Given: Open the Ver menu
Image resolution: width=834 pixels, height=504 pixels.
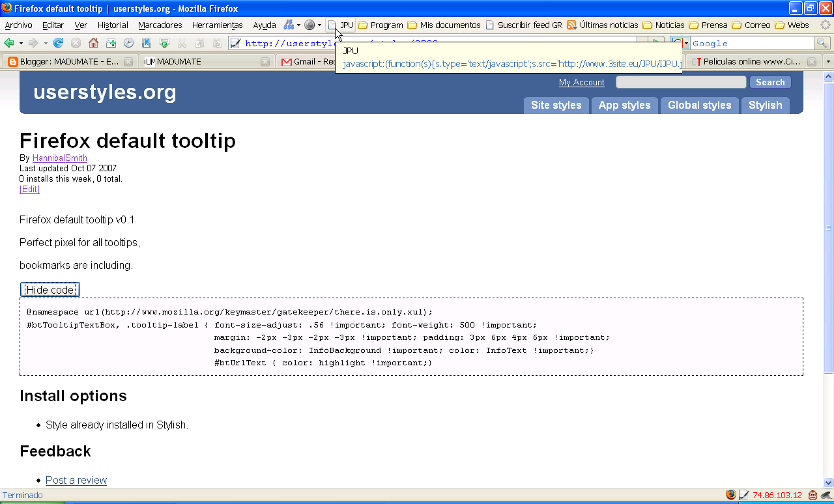Looking at the screenshot, I should [81, 25].
